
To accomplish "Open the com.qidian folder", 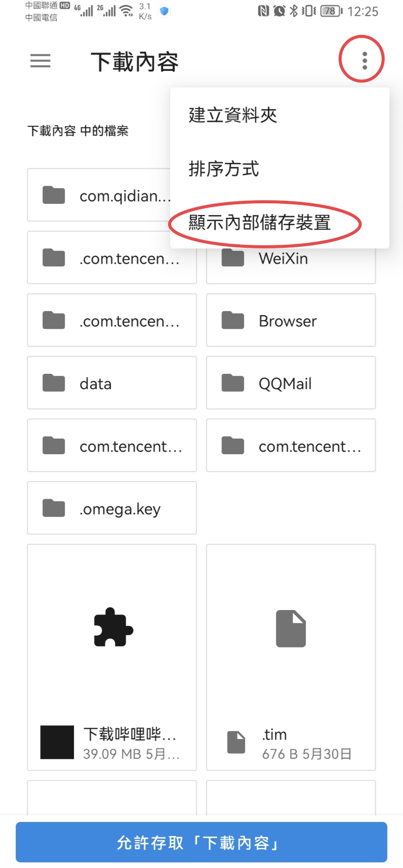I will click(x=99, y=195).
